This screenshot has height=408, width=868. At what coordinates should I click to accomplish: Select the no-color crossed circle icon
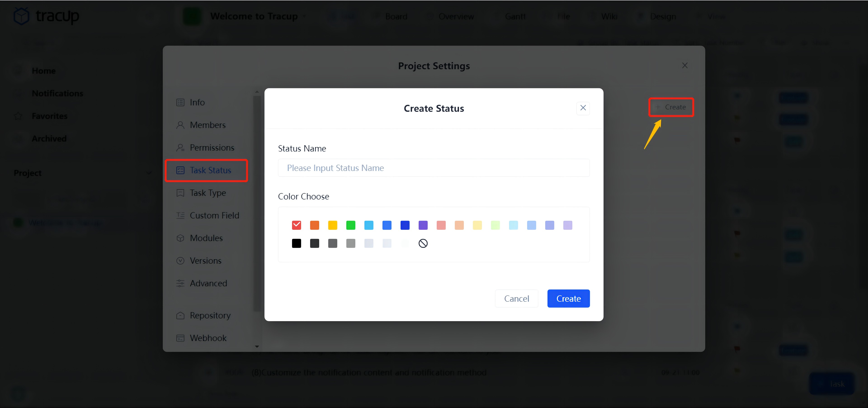point(423,243)
